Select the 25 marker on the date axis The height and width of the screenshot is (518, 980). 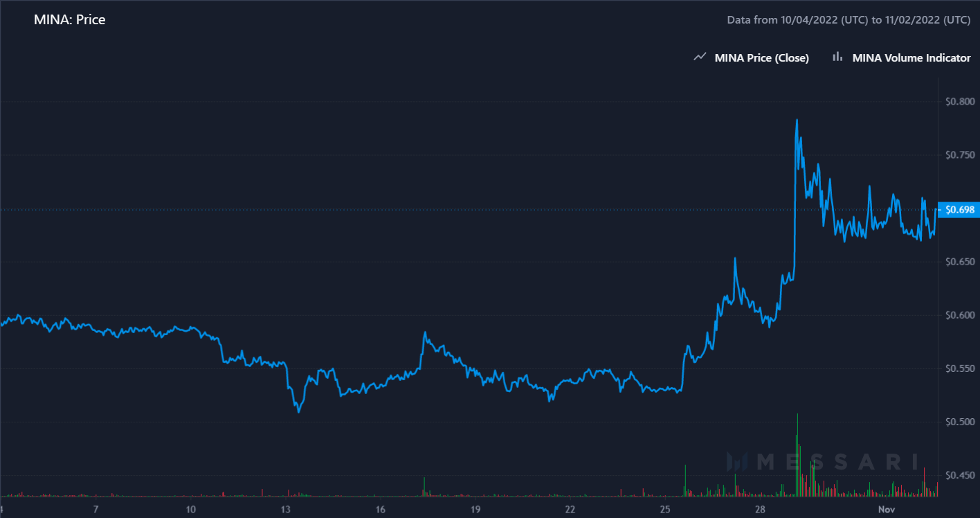click(x=665, y=510)
